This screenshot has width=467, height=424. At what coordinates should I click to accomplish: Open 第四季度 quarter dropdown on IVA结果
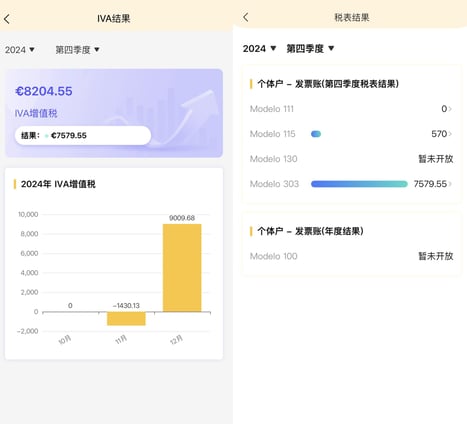[x=77, y=50]
